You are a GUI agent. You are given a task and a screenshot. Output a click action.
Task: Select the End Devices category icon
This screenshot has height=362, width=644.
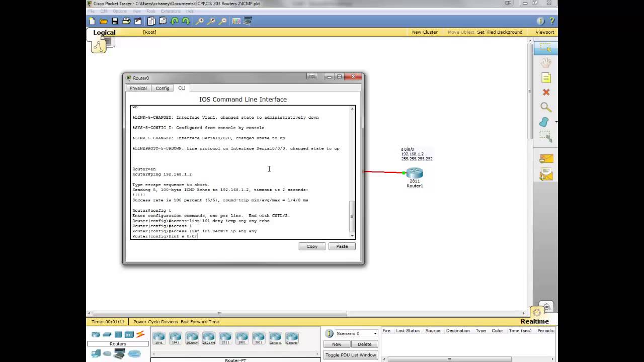[96, 353]
